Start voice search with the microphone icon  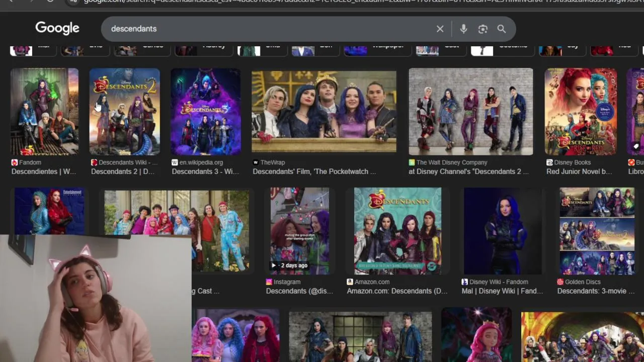pyautogui.click(x=463, y=29)
